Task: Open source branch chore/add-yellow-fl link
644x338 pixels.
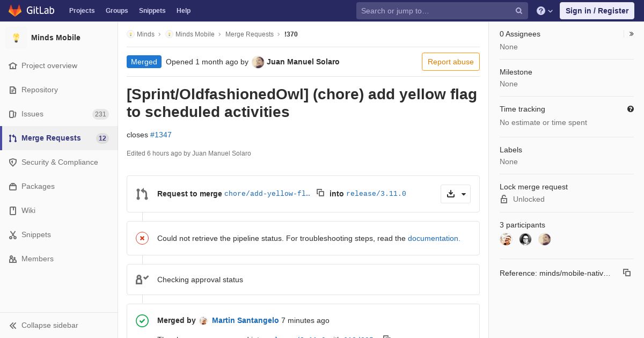Action: pyautogui.click(x=267, y=194)
